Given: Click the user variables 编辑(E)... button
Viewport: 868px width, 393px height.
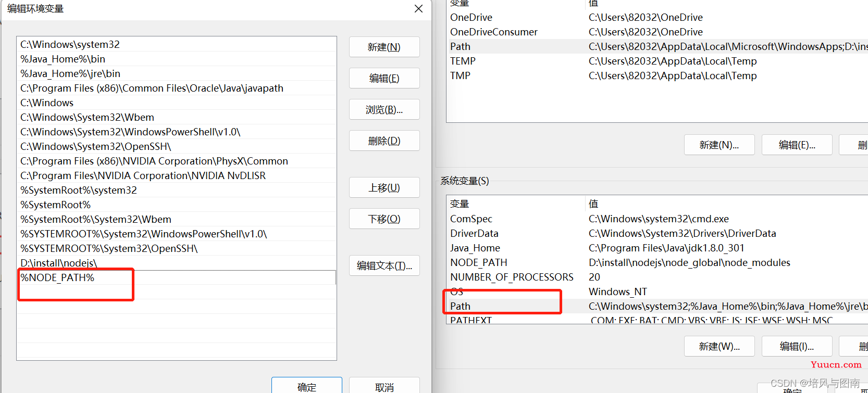Looking at the screenshot, I should tap(797, 145).
